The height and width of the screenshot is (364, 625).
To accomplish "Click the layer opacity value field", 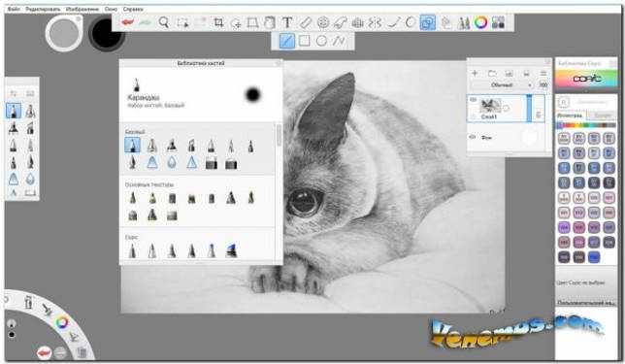I will tap(543, 84).
